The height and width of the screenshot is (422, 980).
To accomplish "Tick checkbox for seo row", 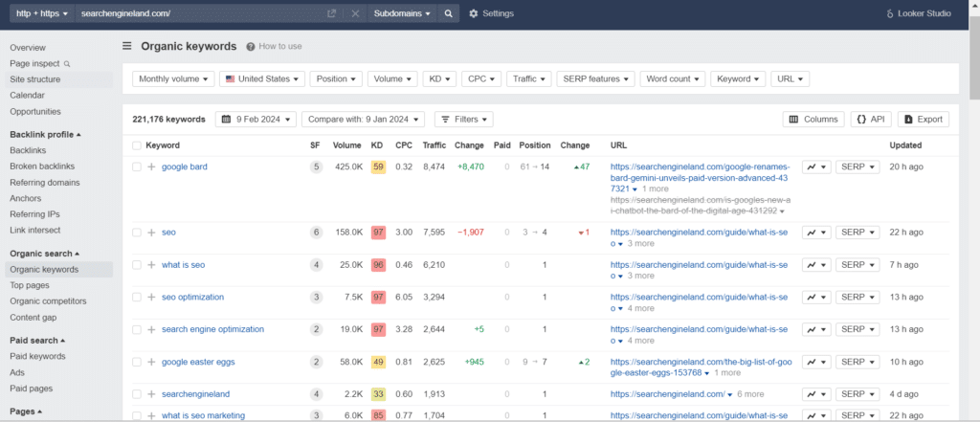I will [x=137, y=232].
